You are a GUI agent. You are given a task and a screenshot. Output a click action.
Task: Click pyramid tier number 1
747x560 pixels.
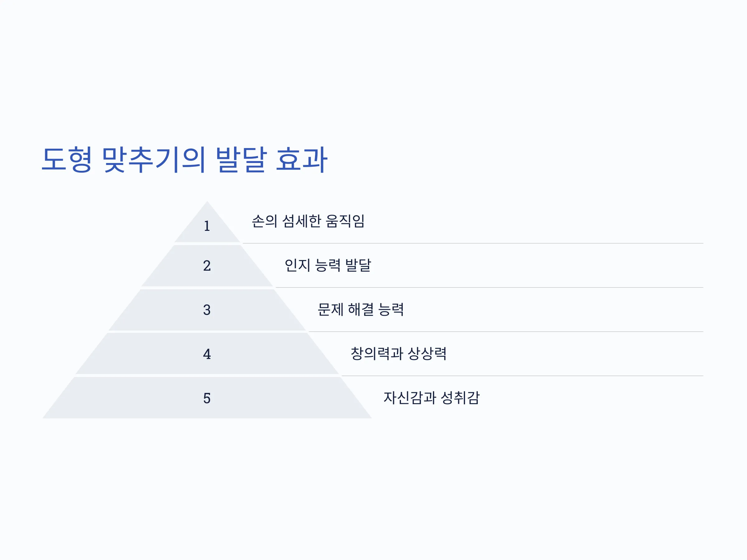(x=207, y=226)
